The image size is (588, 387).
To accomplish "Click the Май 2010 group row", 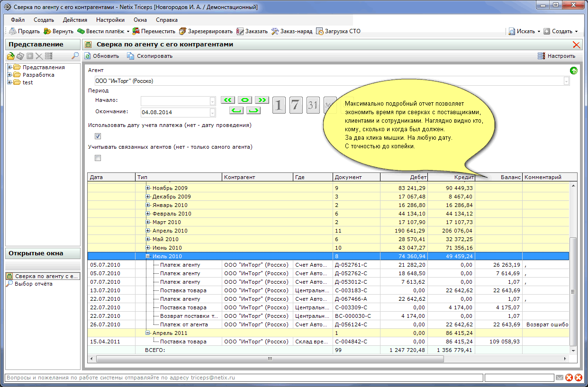I will 329,239.
